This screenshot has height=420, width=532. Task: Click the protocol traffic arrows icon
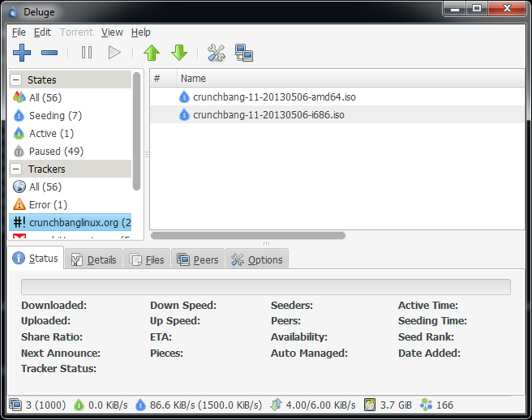[276, 405]
